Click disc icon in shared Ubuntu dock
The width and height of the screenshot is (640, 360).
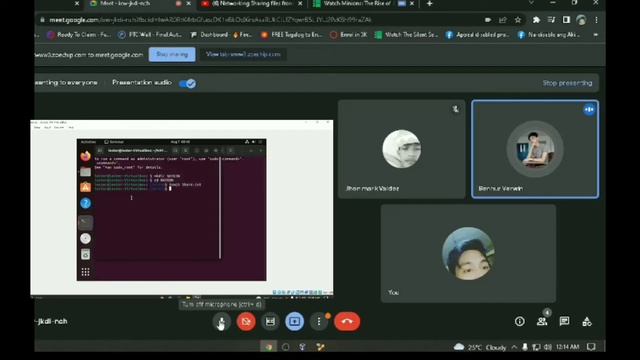85,238
